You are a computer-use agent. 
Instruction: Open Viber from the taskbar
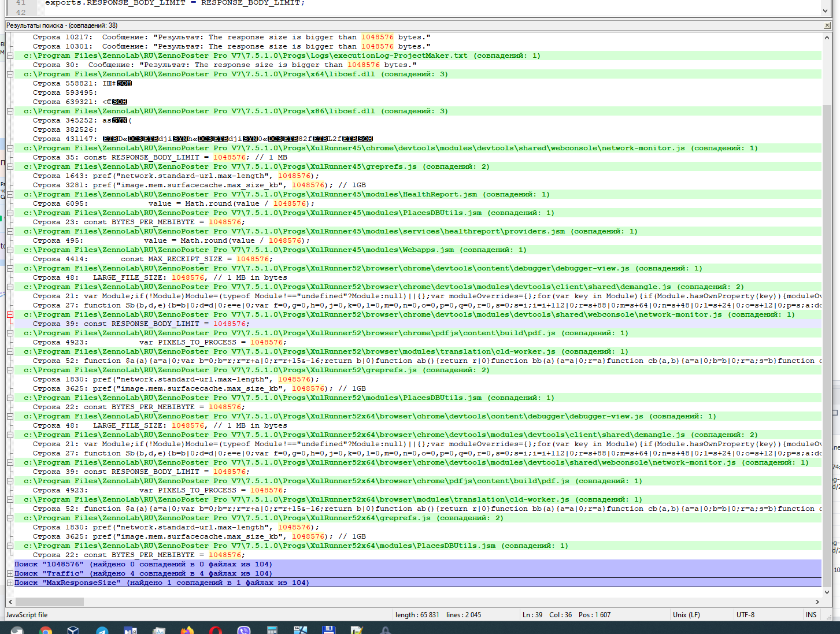[x=243, y=630]
